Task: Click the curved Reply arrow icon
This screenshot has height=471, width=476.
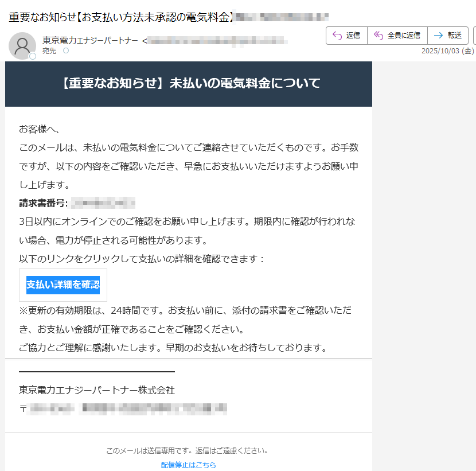Action: (337, 34)
